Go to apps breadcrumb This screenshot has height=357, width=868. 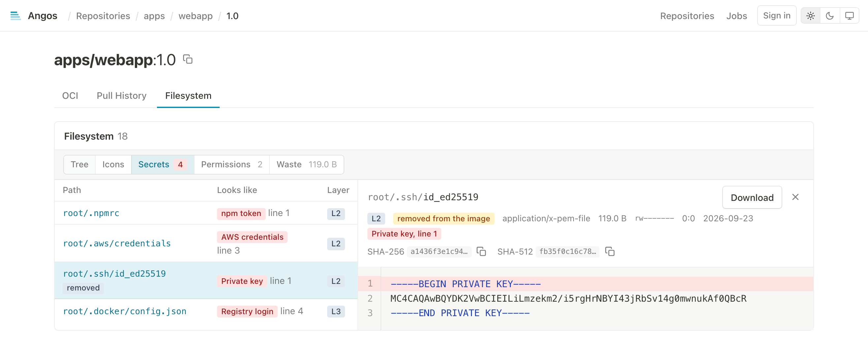(154, 16)
